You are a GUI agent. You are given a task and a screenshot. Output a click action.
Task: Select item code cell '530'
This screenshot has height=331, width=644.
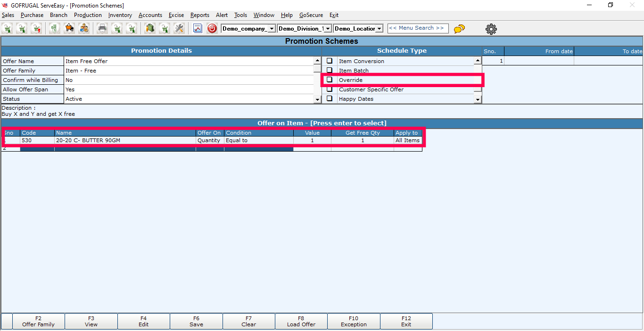click(37, 140)
